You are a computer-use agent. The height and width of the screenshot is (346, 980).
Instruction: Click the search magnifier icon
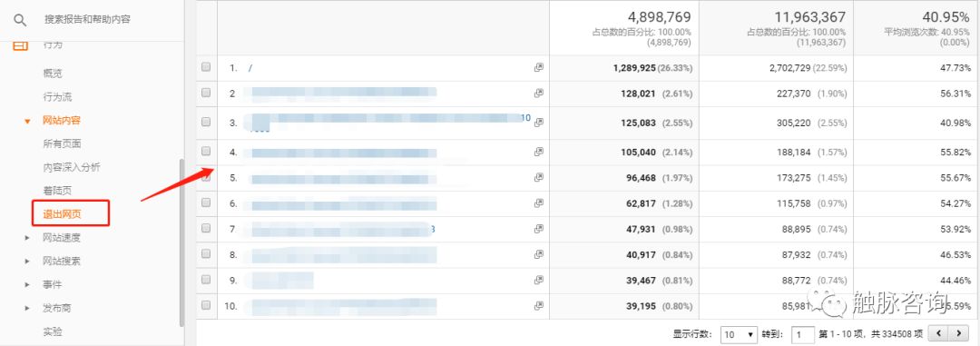(20, 20)
